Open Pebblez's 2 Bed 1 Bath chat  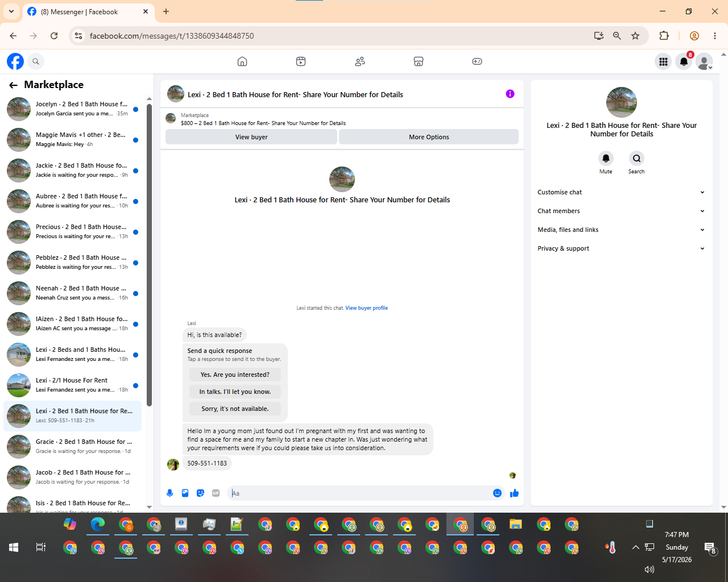click(x=72, y=263)
